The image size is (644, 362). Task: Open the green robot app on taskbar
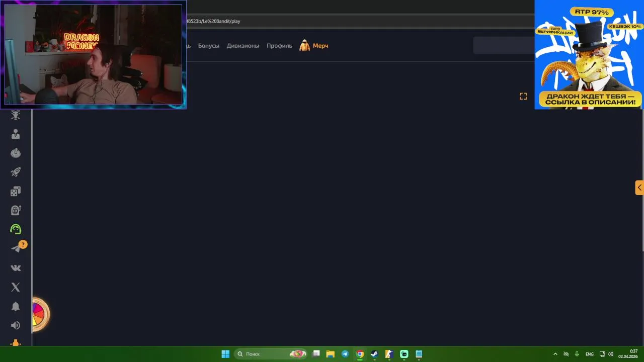(x=404, y=354)
